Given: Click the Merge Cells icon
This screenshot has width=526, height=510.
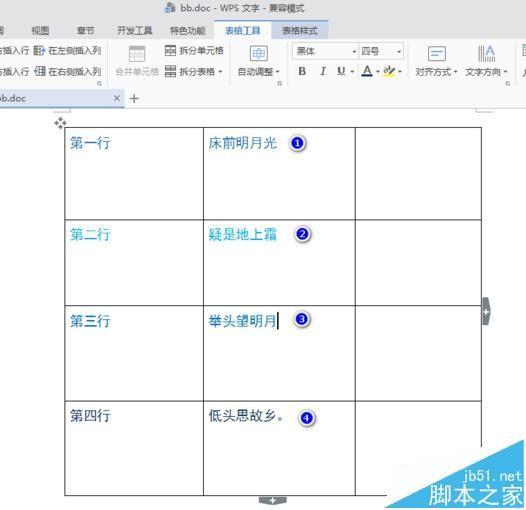Looking at the screenshot, I should [137, 54].
